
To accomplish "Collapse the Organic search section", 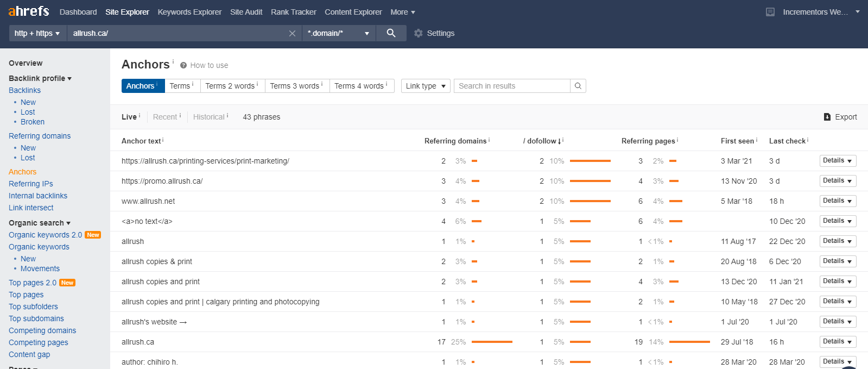I will click(x=40, y=223).
